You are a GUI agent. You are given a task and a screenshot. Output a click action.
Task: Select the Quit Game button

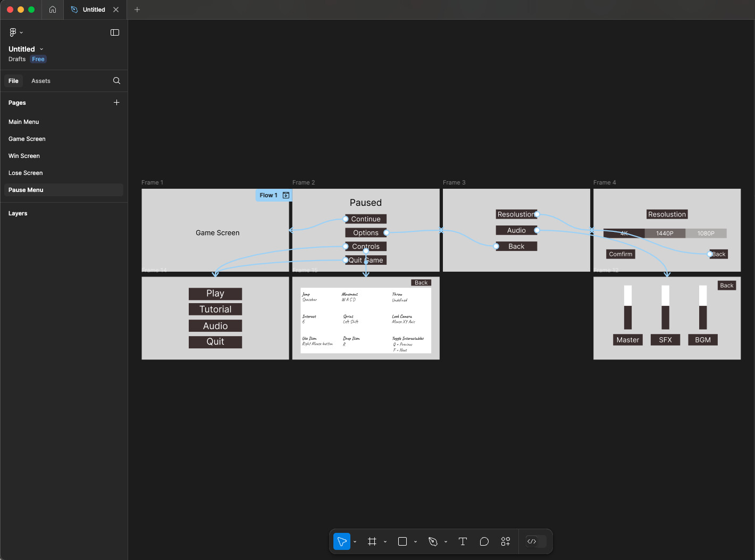pos(366,260)
